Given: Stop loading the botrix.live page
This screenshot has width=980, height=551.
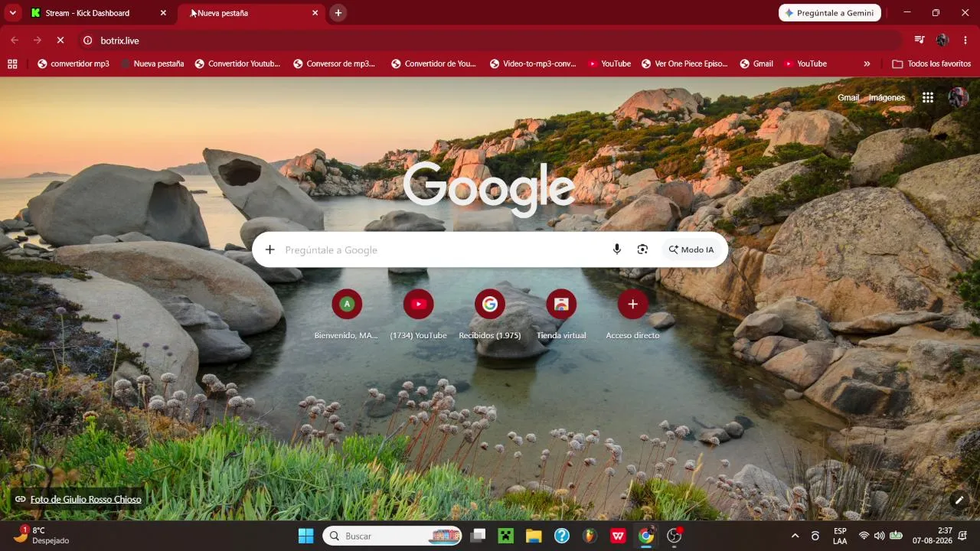Looking at the screenshot, I should 60,41.
